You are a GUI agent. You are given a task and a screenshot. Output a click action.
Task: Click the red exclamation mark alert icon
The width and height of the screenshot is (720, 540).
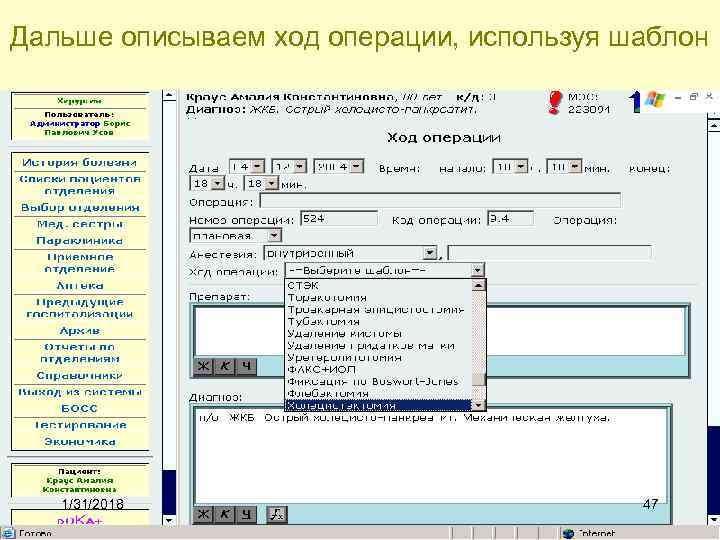tap(555, 102)
